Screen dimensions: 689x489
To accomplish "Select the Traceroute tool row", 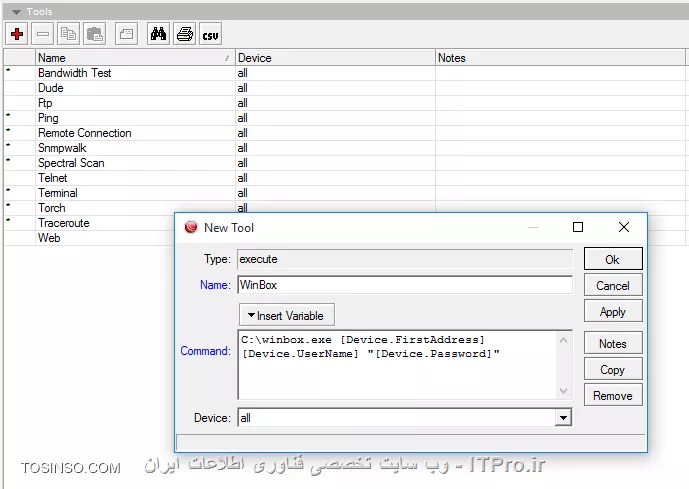I will coord(88,223).
